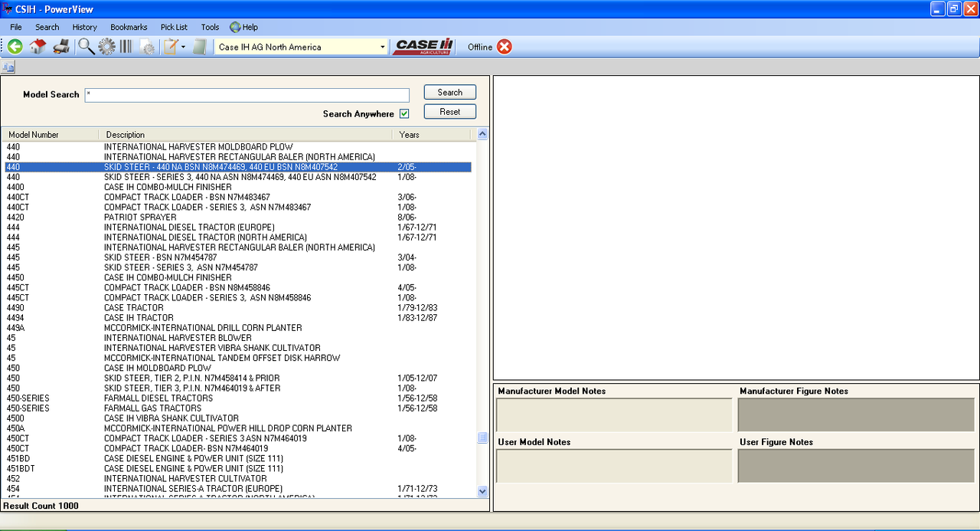Click the Manufacturer Figure Notes box
Image resolution: width=980 pixels, height=531 pixels.
point(856,415)
